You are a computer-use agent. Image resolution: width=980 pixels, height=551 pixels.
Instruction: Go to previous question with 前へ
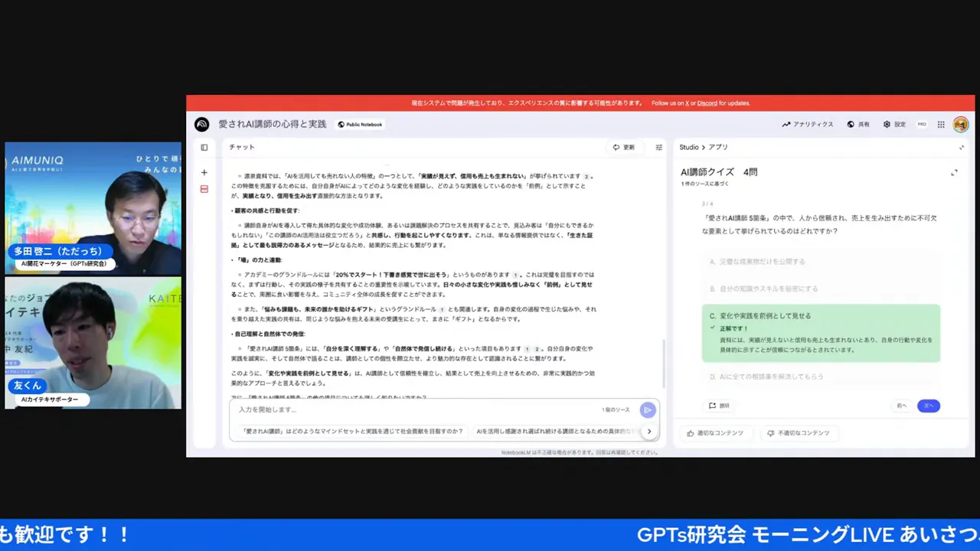coord(901,406)
